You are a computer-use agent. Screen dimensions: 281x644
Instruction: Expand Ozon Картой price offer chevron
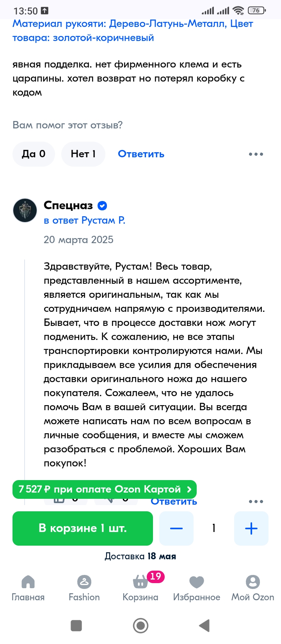click(x=189, y=489)
